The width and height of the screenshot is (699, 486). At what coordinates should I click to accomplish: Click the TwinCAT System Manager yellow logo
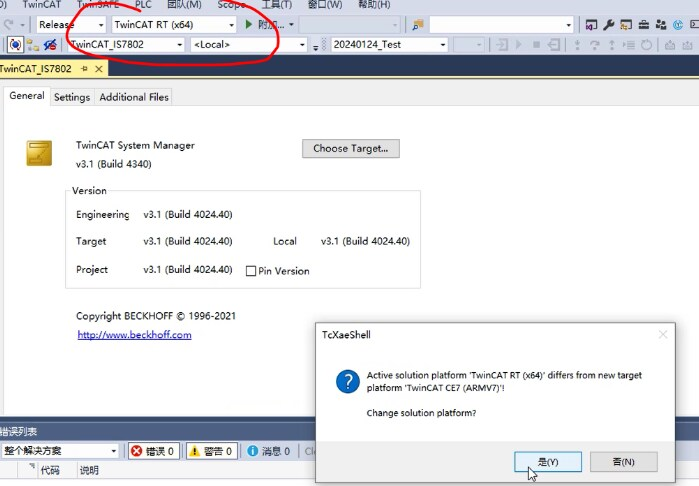click(x=39, y=154)
